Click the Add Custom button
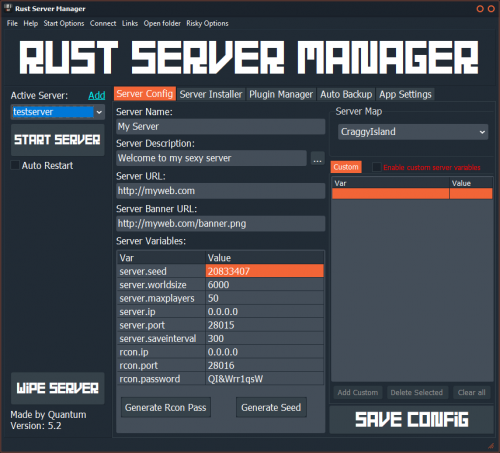500x453 pixels. [x=358, y=392]
